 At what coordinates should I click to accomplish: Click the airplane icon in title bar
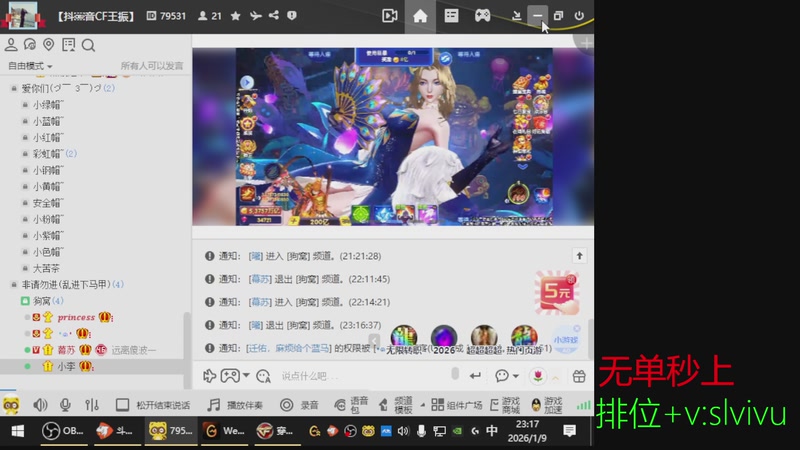point(256,16)
